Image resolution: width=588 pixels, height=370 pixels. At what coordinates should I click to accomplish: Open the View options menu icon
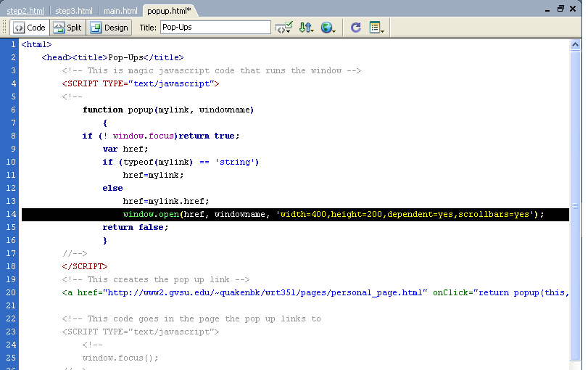[376, 28]
